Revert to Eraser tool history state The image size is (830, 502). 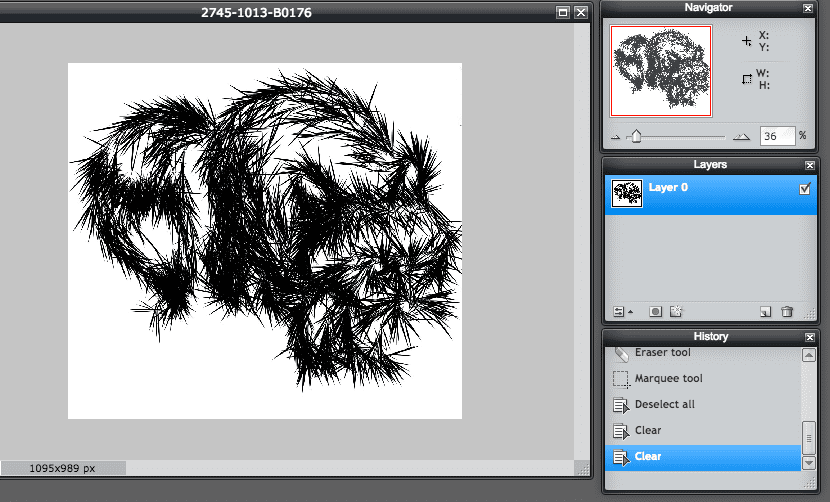tap(662, 353)
